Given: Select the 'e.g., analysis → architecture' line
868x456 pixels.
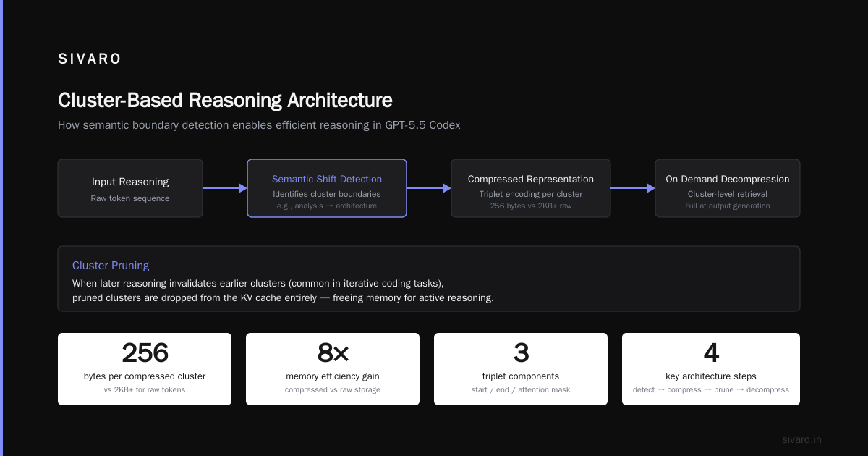Looking at the screenshot, I should [327, 206].
